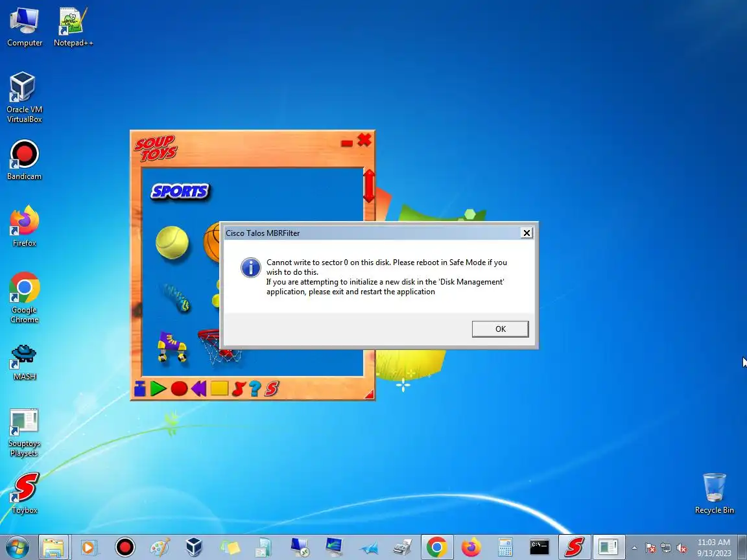
Task: Pick the blue patterned stick toy in Soup Toys
Action: (176, 297)
